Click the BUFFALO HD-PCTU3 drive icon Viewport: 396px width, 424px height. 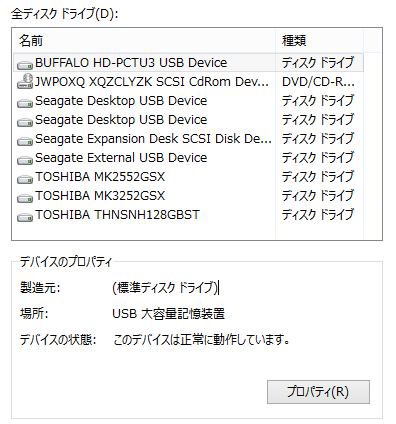coord(25,65)
